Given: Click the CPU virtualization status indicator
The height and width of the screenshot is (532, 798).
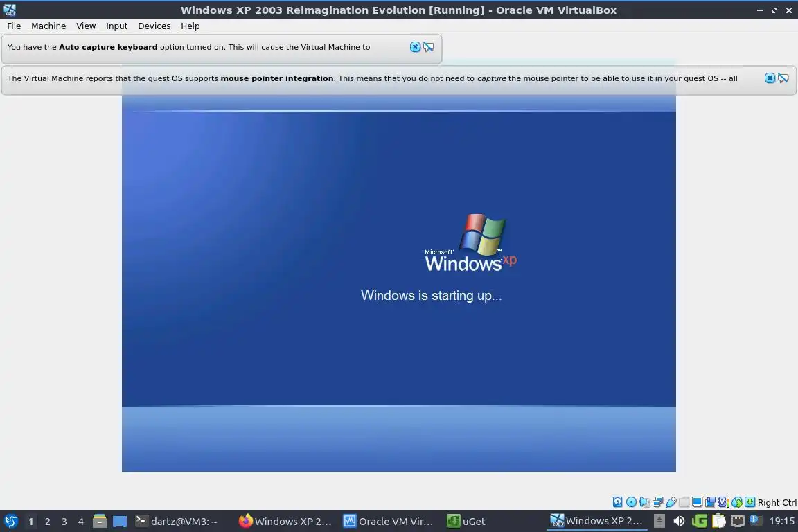Looking at the screenshot, I should pyautogui.click(x=724, y=502).
